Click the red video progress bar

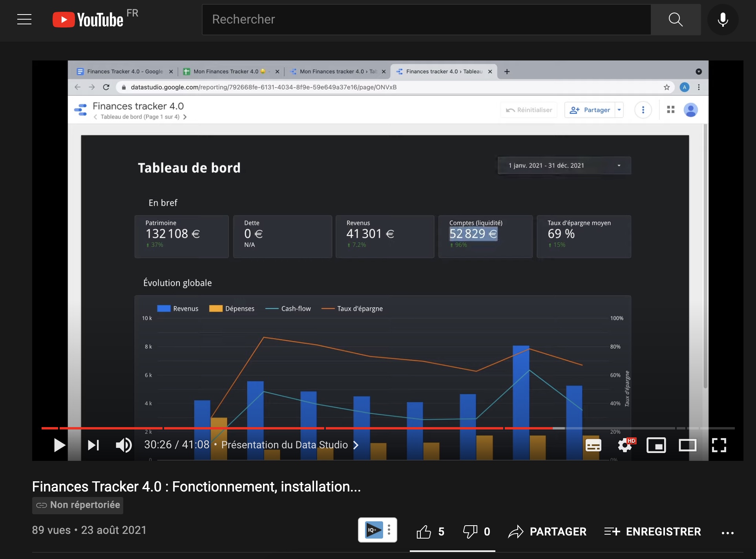click(275, 428)
